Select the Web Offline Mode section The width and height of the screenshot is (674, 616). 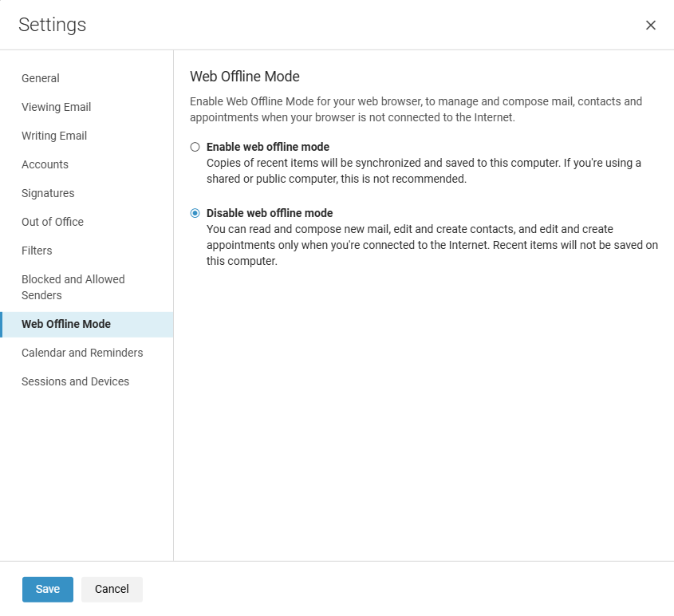click(87, 325)
